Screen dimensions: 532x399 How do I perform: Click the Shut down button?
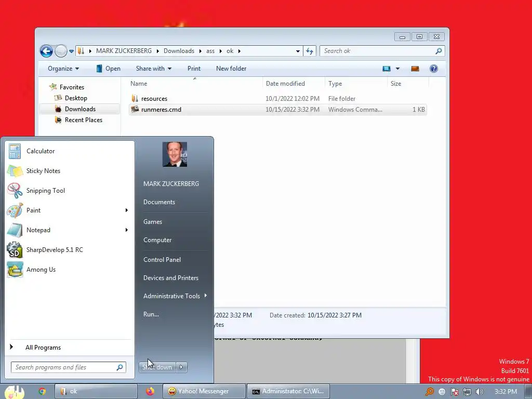coord(157,367)
